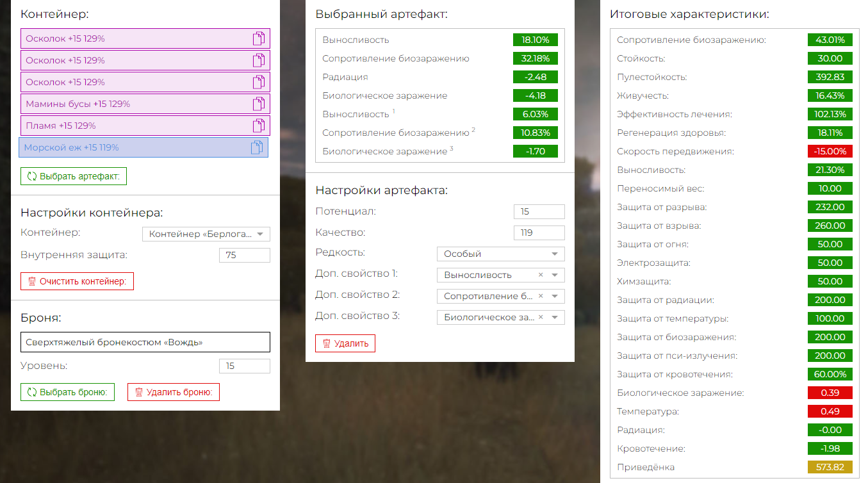868x483 pixels.
Task: Clear Доп. свойство 2 selection
Action: (541, 296)
